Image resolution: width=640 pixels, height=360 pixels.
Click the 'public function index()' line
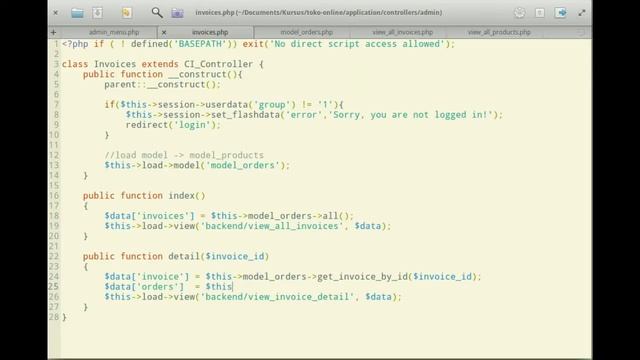point(144,196)
